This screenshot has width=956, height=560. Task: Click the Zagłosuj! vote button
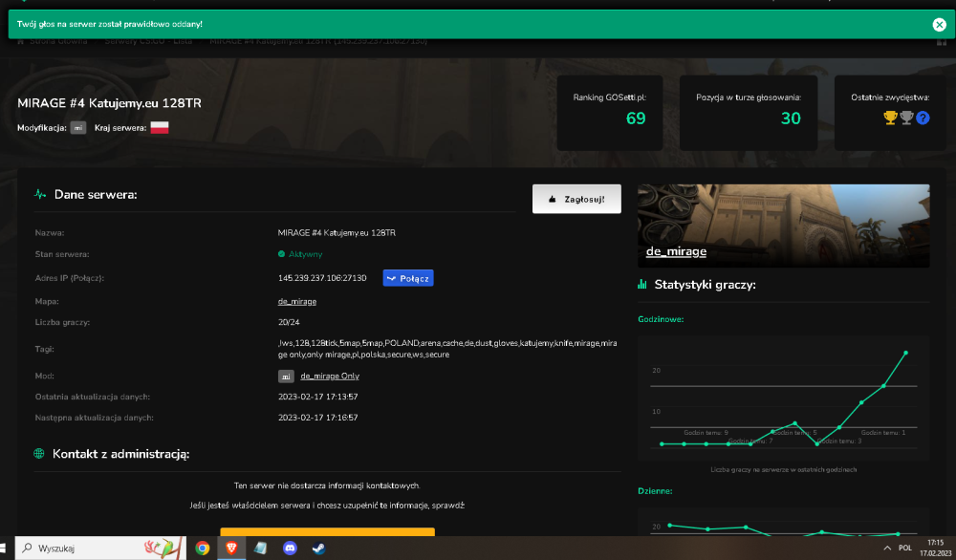point(576,199)
